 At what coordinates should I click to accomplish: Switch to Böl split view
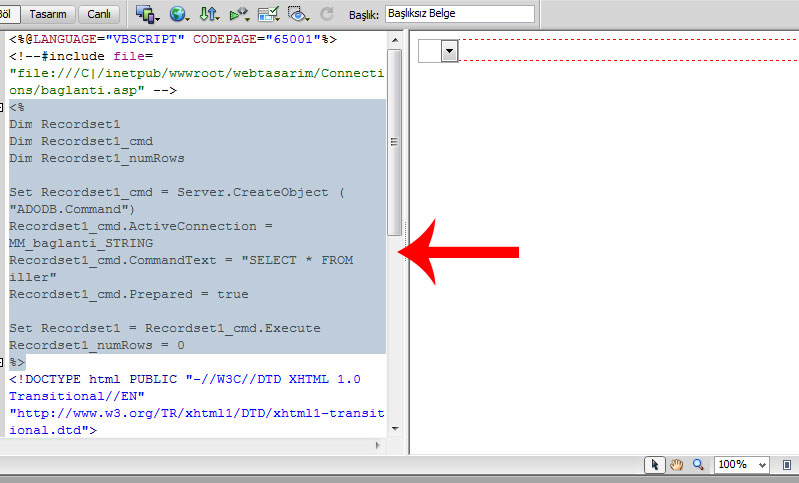point(7,14)
